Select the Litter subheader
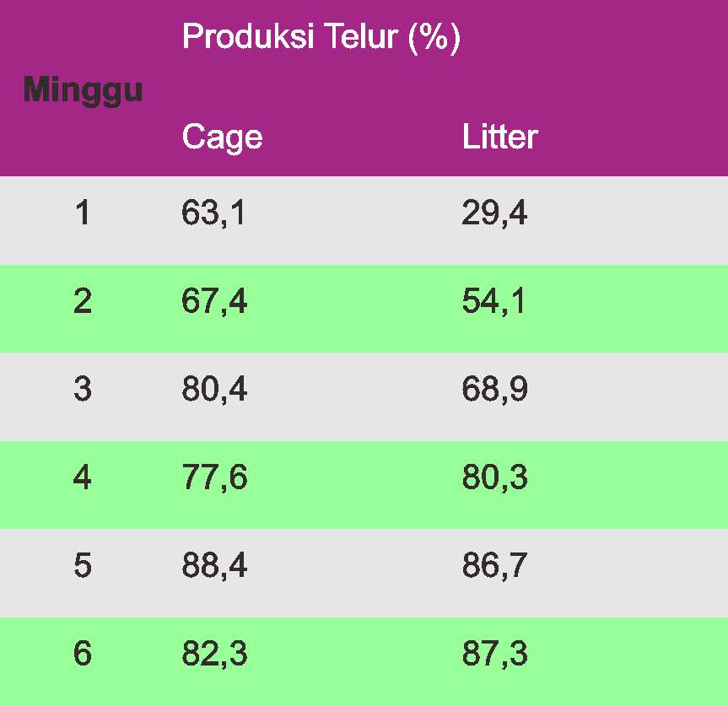The width and height of the screenshot is (728, 706). coord(499,137)
